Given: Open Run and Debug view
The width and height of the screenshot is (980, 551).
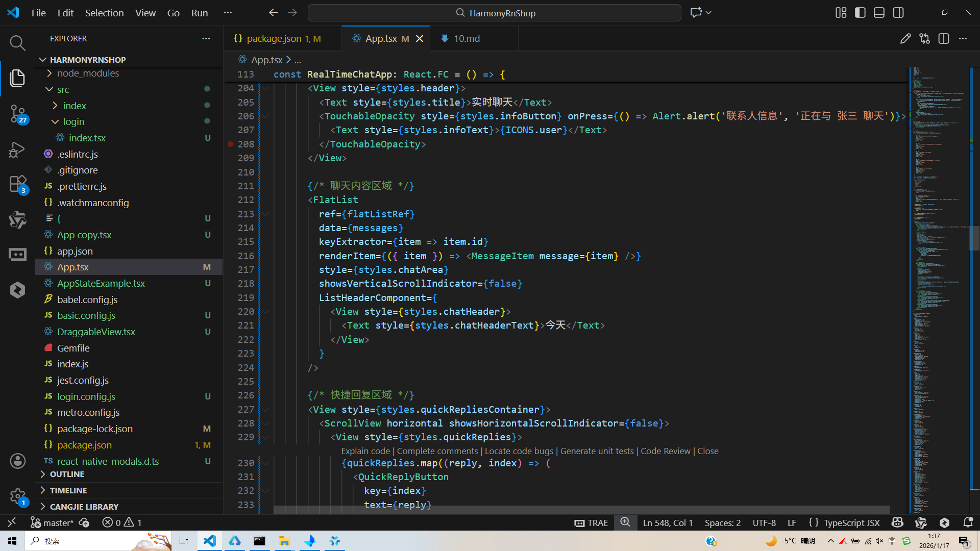Looking at the screenshot, I should click(17, 149).
